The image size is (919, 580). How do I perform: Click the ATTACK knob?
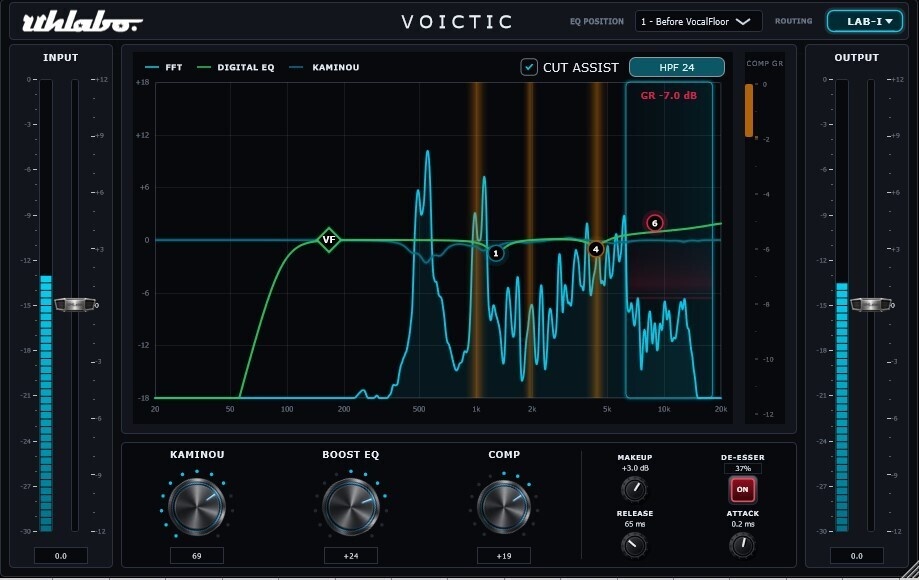743,545
